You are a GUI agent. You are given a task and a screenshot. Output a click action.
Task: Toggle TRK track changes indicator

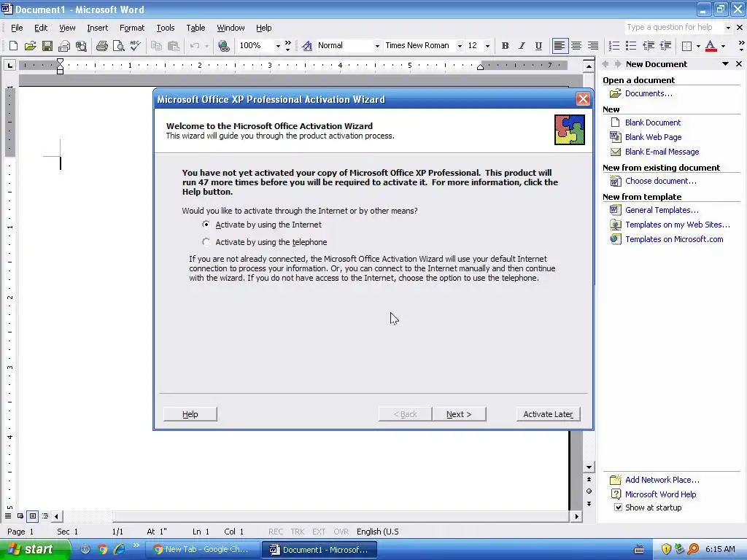(x=298, y=532)
